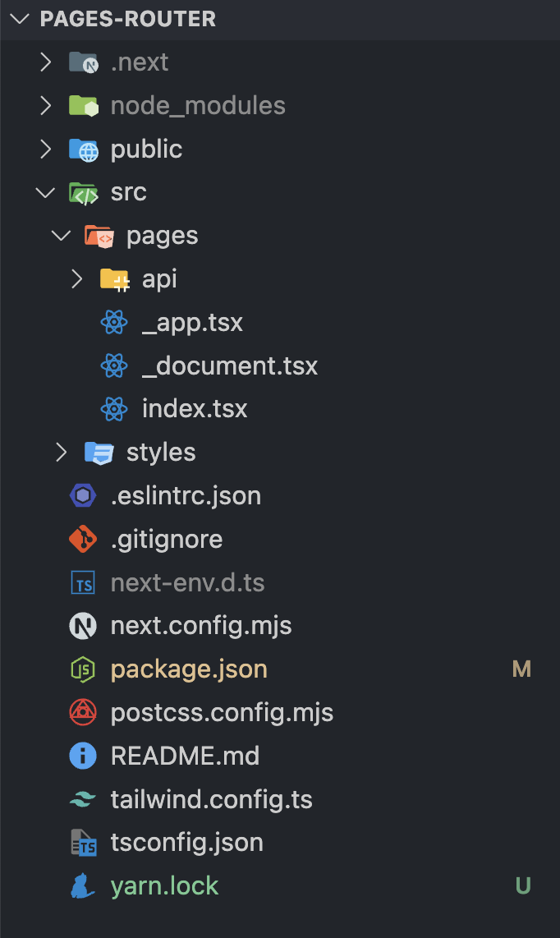Viewport: 560px width, 938px height.
Task: Click the public folder globe icon
Action: coord(83,149)
